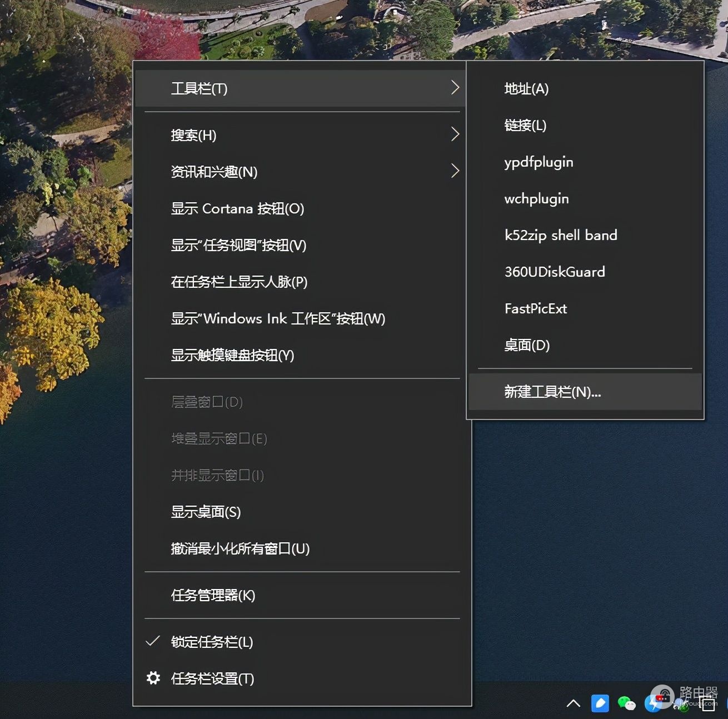Viewport: 728px width, 719px height.
Task: Expand the arrow next to 搜索(H)
Action: tap(455, 134)
